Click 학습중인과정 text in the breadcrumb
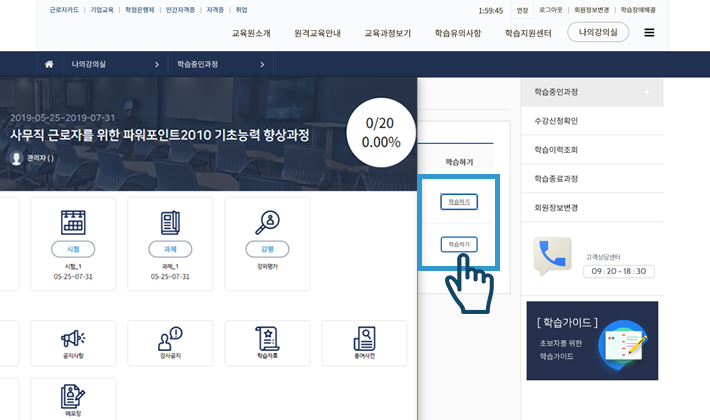710x420 pixels. click(197, 64)
